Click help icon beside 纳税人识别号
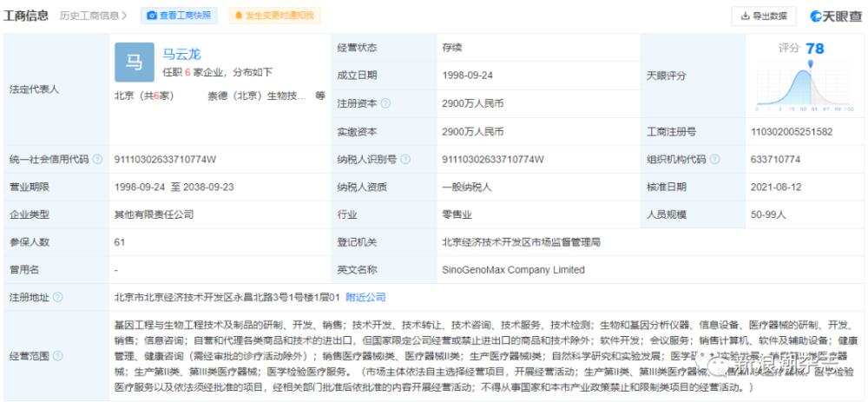 [x=405, y=160]
